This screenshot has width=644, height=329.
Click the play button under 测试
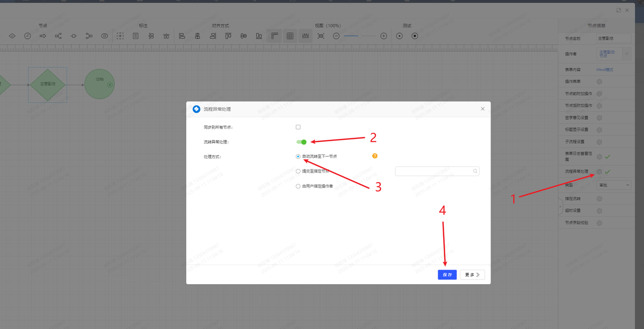tap(399, 36)
